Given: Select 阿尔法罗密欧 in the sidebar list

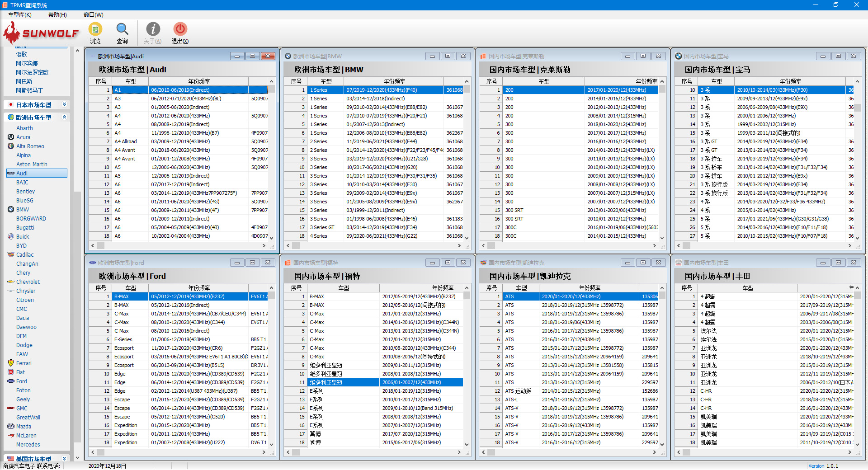Looking at the screenshot, I should [x=32, y=72].
